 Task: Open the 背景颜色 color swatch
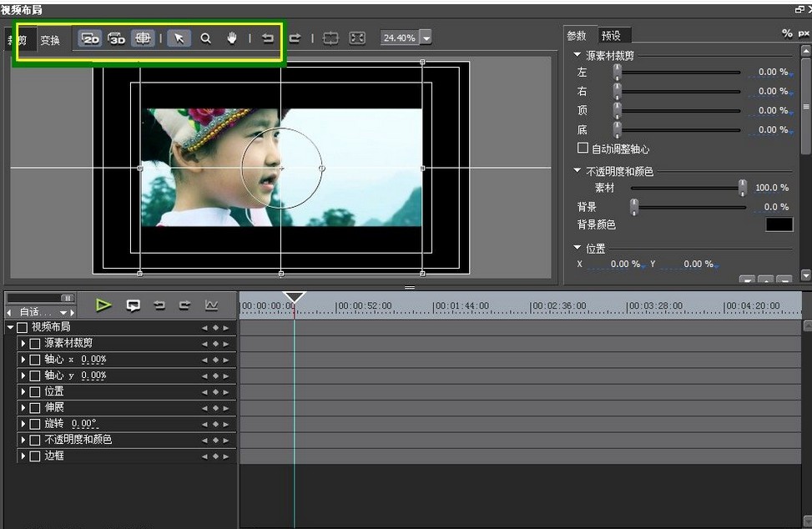pyautogui.click(x=778, y=224)
